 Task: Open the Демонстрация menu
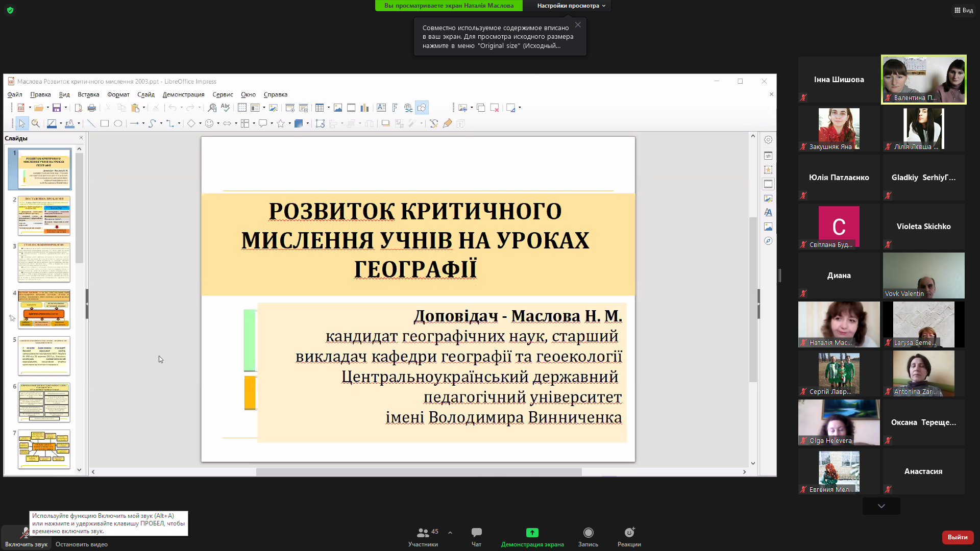183,94
